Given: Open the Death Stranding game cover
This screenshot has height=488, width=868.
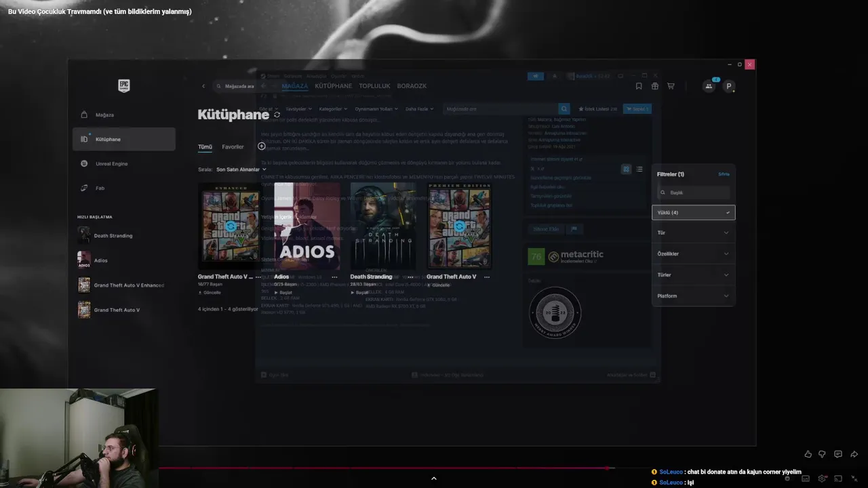Looking at the screenshot, I should [x=382, y=226].
